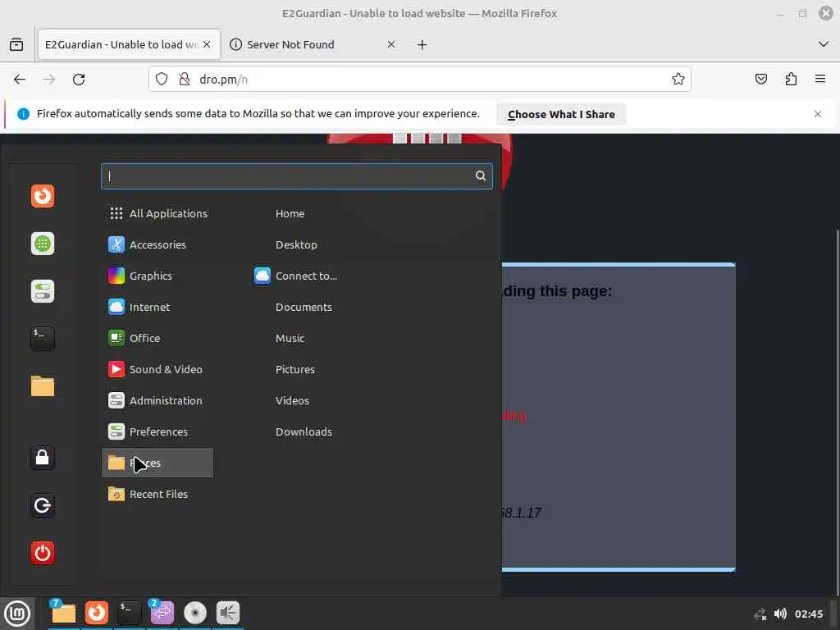The image size is (840, 630).
Task: Focus the application menu search field
Action: click(x=296, y=176)
